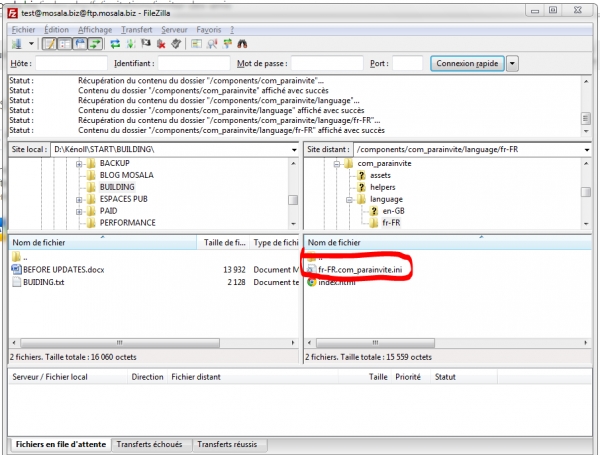Select the BUILDING local folder
Image resolution: width=600 pixels, height=455 pixels.
point(117,187)
